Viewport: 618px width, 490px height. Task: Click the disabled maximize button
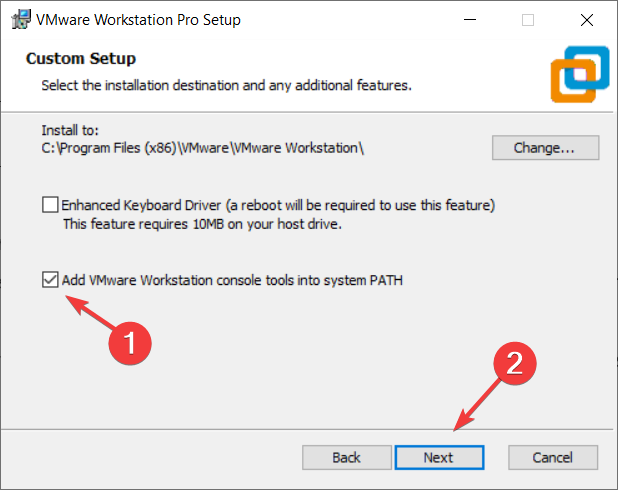[528, 20]
